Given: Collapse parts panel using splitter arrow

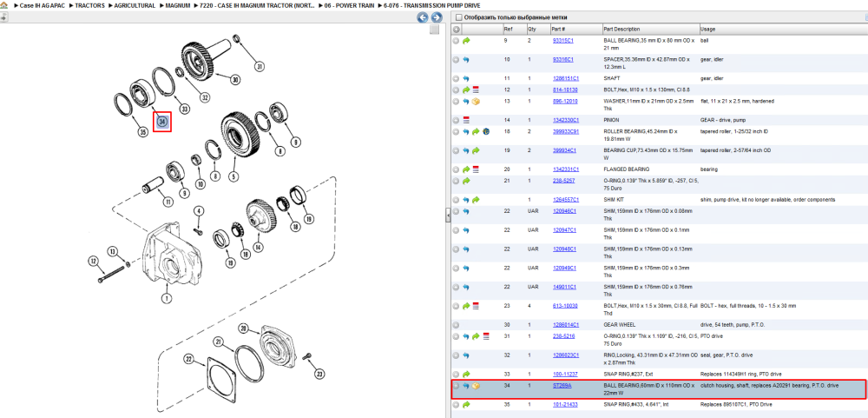Looking at the screenshot, I should pos(449,216).
